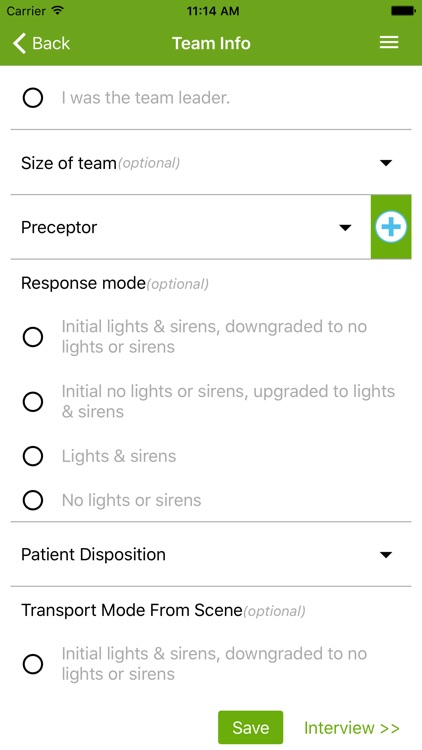The height and width of the screenshot is (750, 422).
Task: Tap the Preceptor field label
Action: [59, 227]
